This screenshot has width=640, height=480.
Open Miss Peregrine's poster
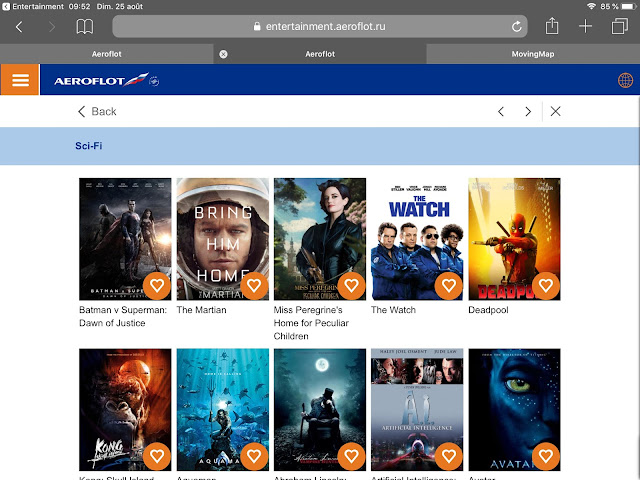coord(320,239)
